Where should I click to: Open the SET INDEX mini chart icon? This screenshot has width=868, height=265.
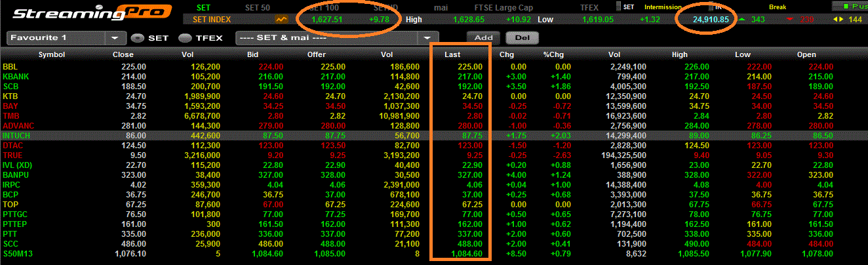pyautogui.click(x=282, y=20)
